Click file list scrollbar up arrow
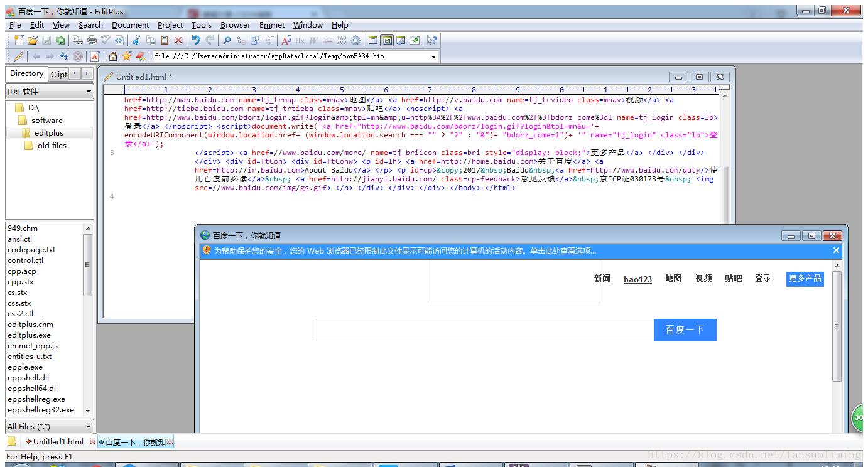Viewport: 868px width, 467px height. point(87,228)
